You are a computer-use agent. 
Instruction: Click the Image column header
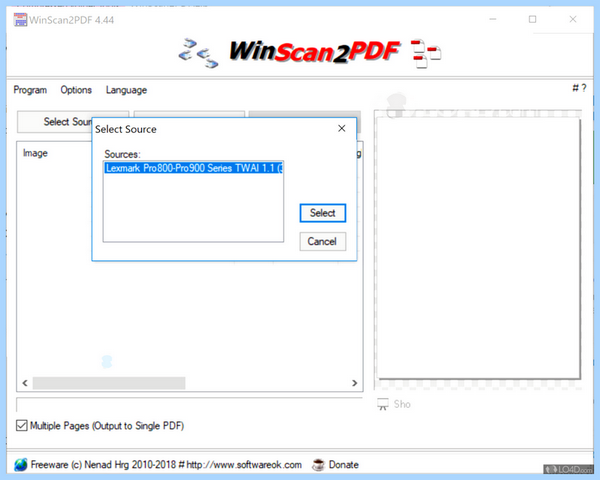coord(35,153)
